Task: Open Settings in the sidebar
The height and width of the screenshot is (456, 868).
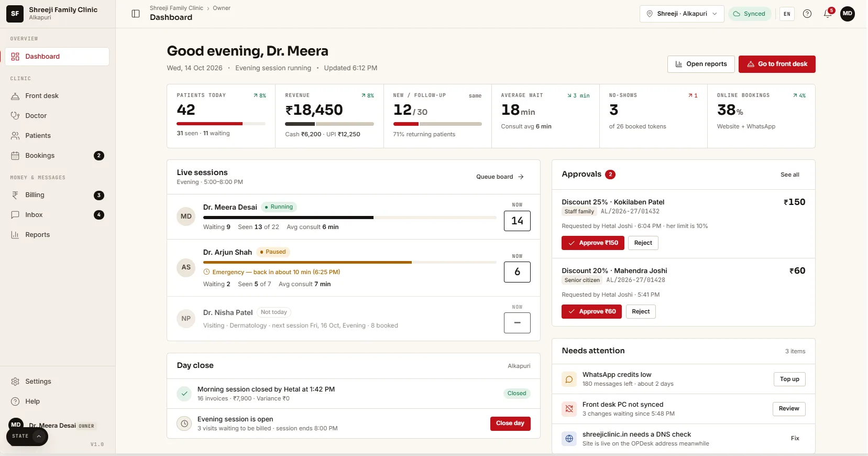Action: tap(57, 382)
